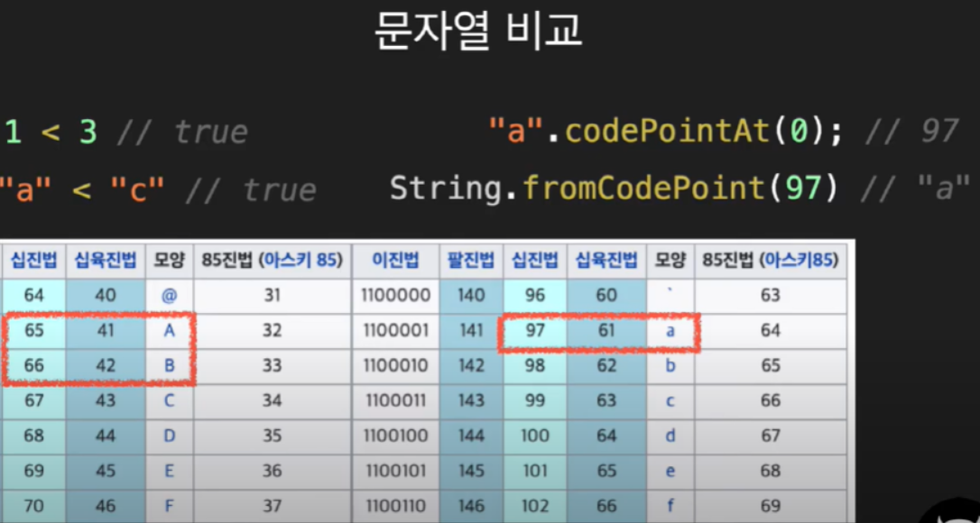This screenshot has height=523, width=980.
Task: Select the code line 1 < 3 // true
Action: pos(125,133)
